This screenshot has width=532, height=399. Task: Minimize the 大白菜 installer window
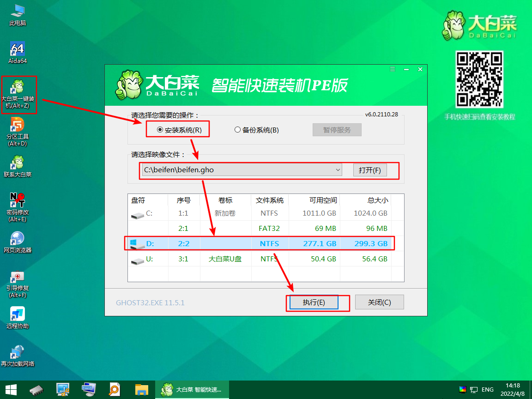[x=406, y=69]
